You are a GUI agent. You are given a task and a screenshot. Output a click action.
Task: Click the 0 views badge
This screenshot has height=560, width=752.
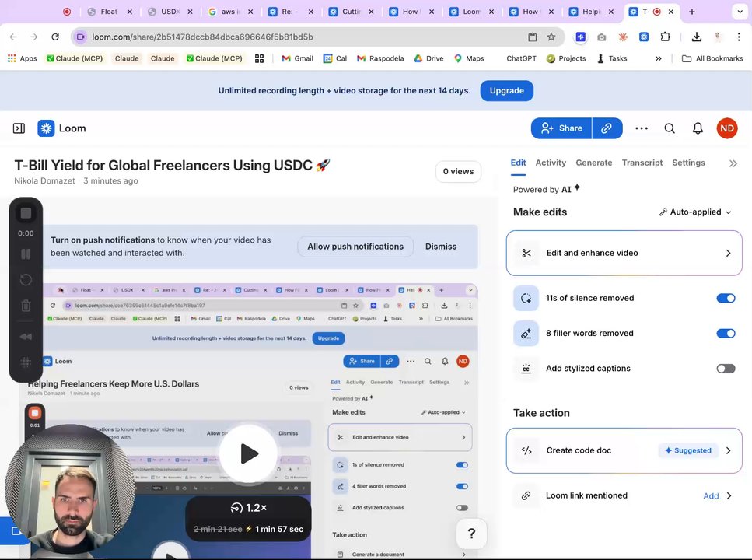coord(458,171)
